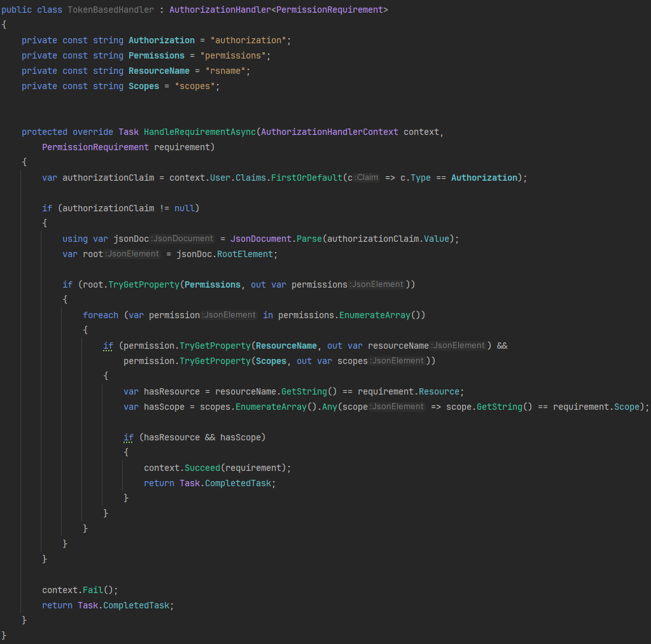This screenshot has height=644, width=651.
Task: Click the Authorization constant declaration
Action: coord(161,40)
